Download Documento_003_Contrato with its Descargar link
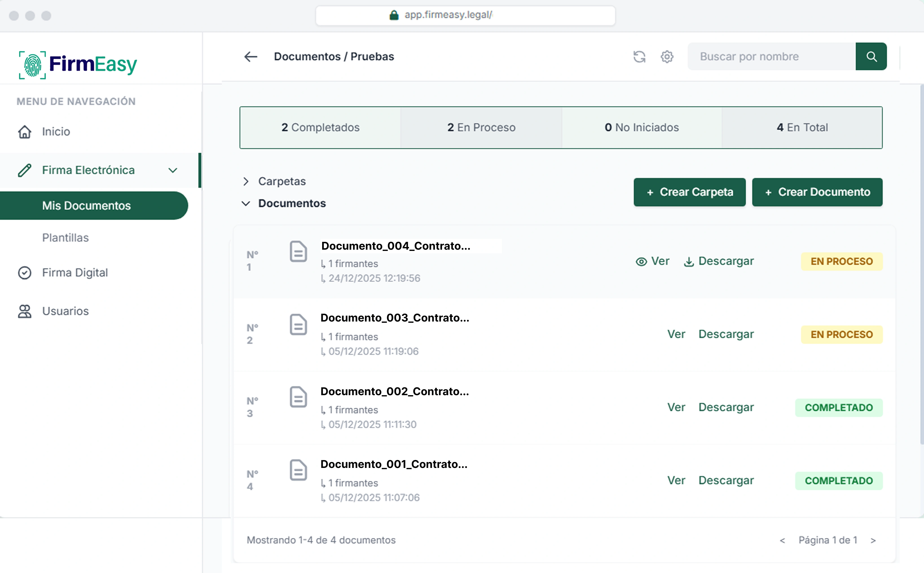Image resolution: width=924 pixels, height=573 pixels. pyautogui.click(x=726, y=334)
